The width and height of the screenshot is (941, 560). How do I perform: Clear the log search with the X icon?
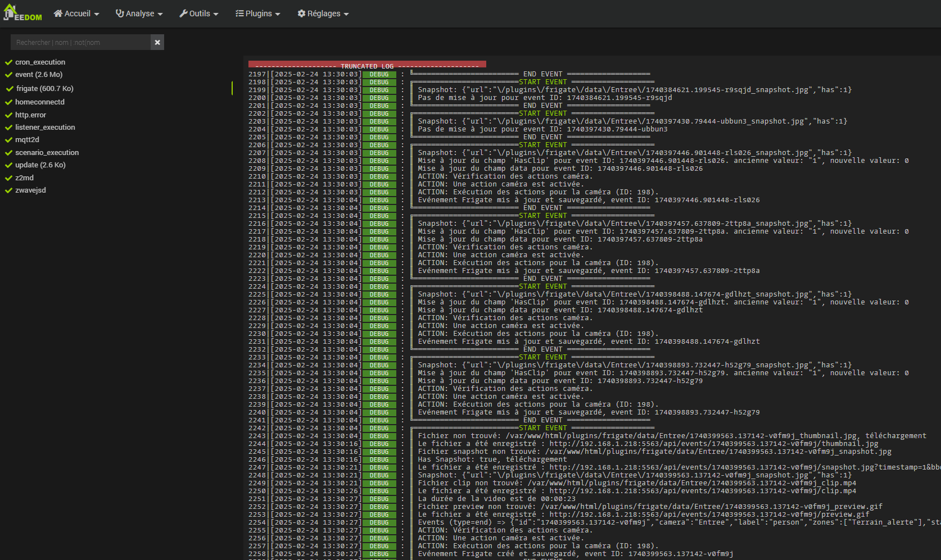[157, 42]
